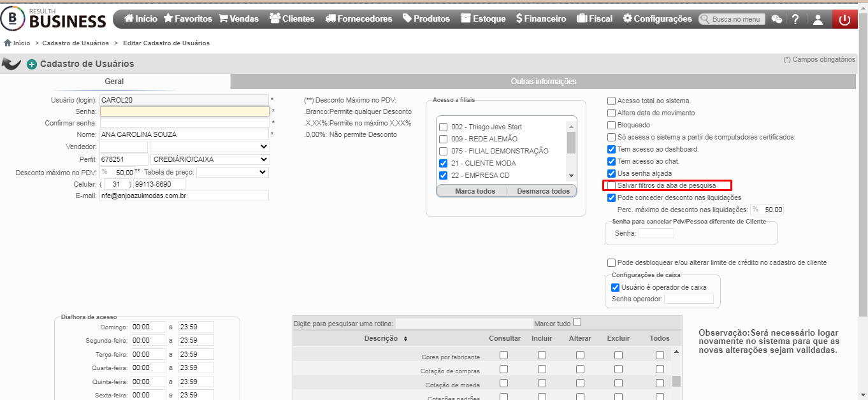Enable Salvar filtros da aba de pesquisa

pyautogui.click(x=612, y=185)
